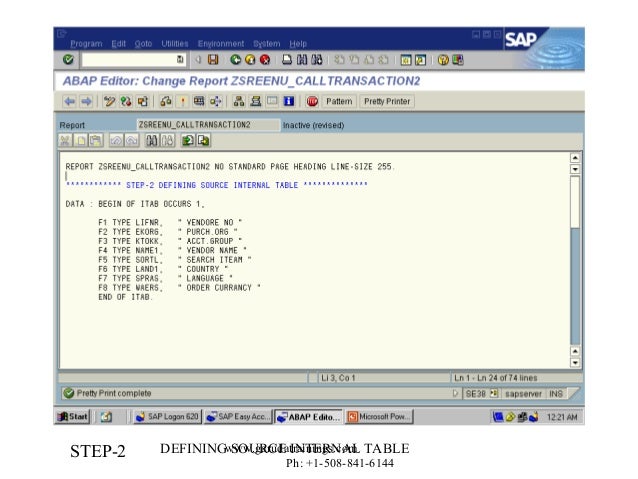The image size is (638, 479).
Task: Click the Pretty Printer button
Action: pyautogui.click(x=387, y=101)
